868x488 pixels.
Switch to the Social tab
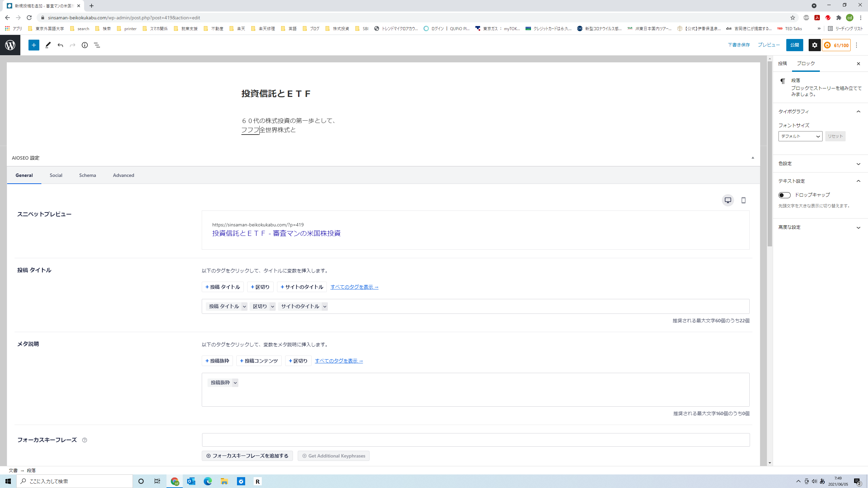pos(56,175)
